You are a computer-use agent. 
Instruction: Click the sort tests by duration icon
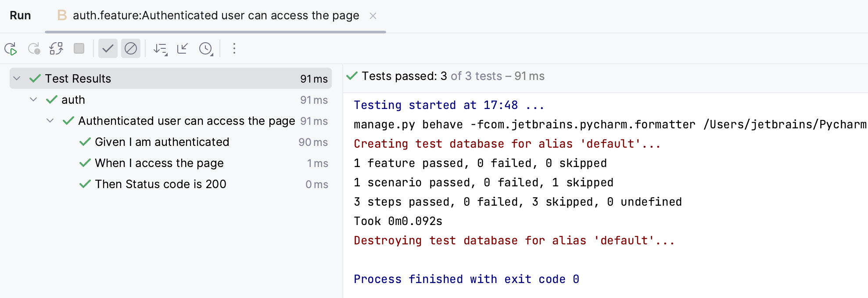pos(161,49)
